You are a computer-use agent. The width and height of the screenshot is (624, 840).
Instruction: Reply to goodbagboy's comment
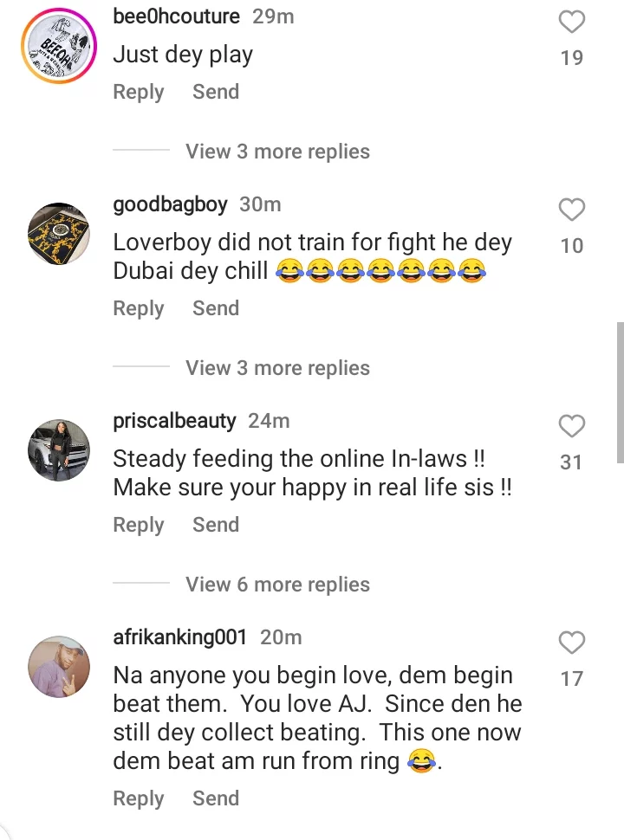tap(139, 308)
